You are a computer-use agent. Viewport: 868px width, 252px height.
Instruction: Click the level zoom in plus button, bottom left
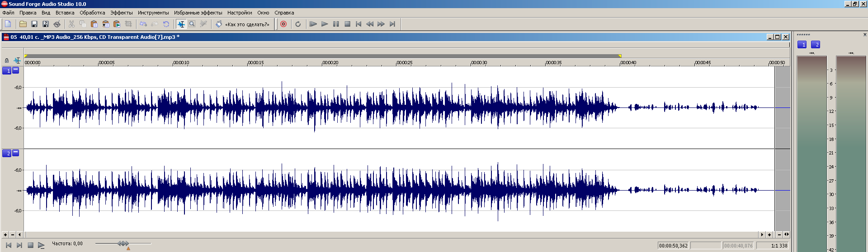coord(5,234)
